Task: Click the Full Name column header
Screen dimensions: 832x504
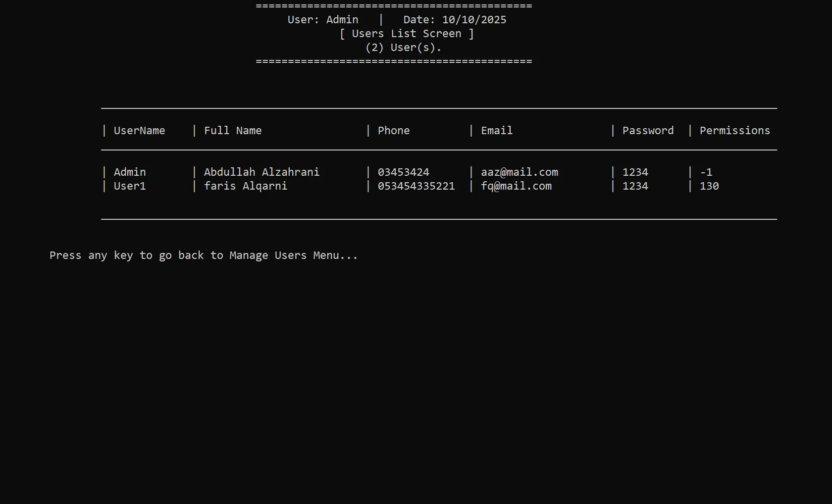Action: (233, 131)
